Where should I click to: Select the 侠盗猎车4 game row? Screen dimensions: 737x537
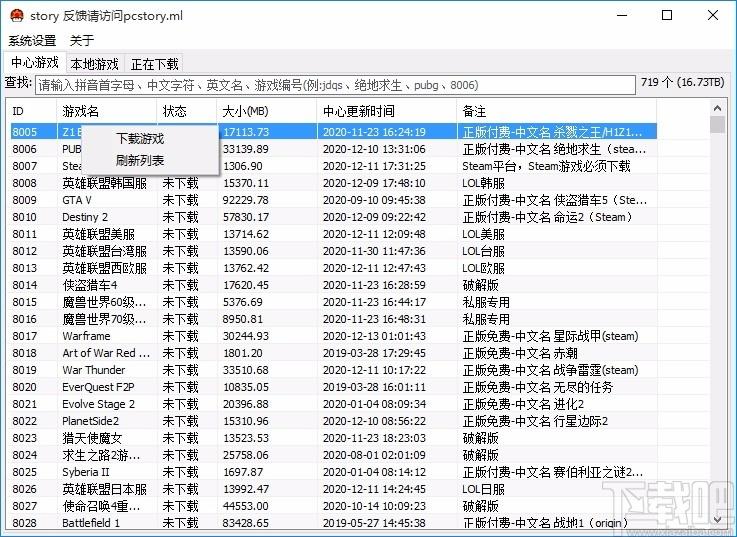[x=333, y=285]
